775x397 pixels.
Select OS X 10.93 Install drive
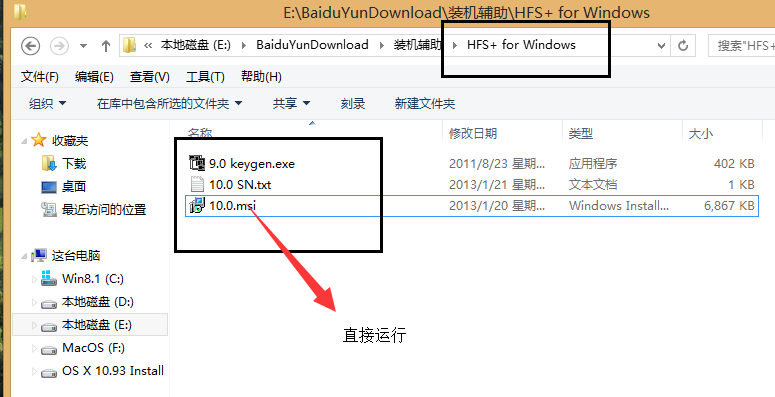pos(113,371)
